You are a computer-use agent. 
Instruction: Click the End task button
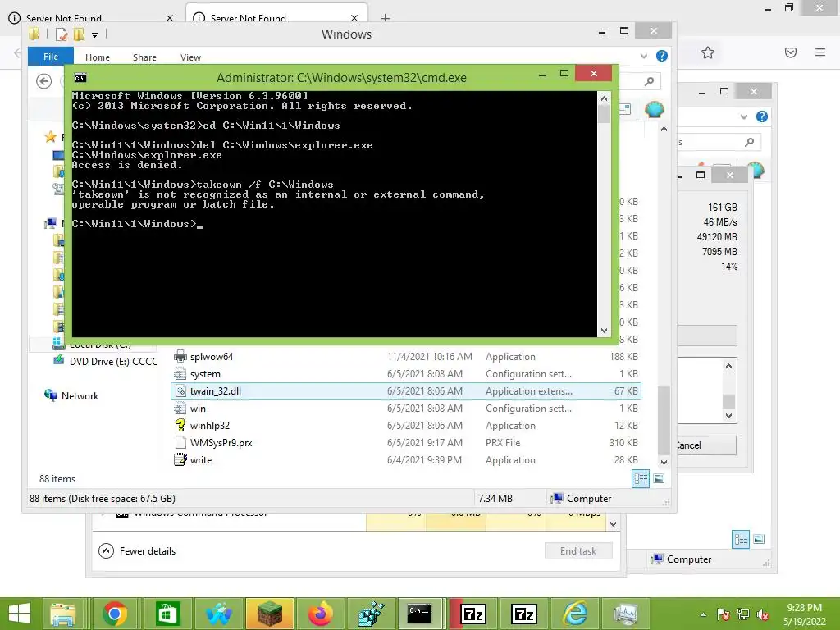coord(578,550)
